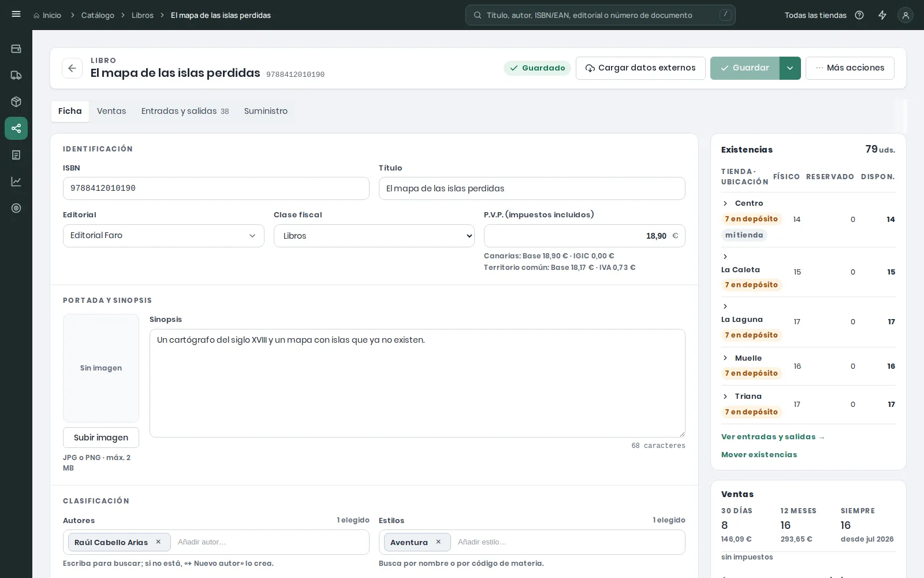
Task: Expand the Triana store row
Action: point(725,397)
